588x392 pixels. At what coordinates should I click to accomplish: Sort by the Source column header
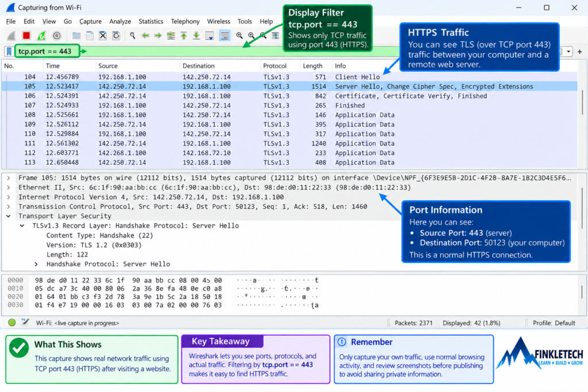(138, 66)
